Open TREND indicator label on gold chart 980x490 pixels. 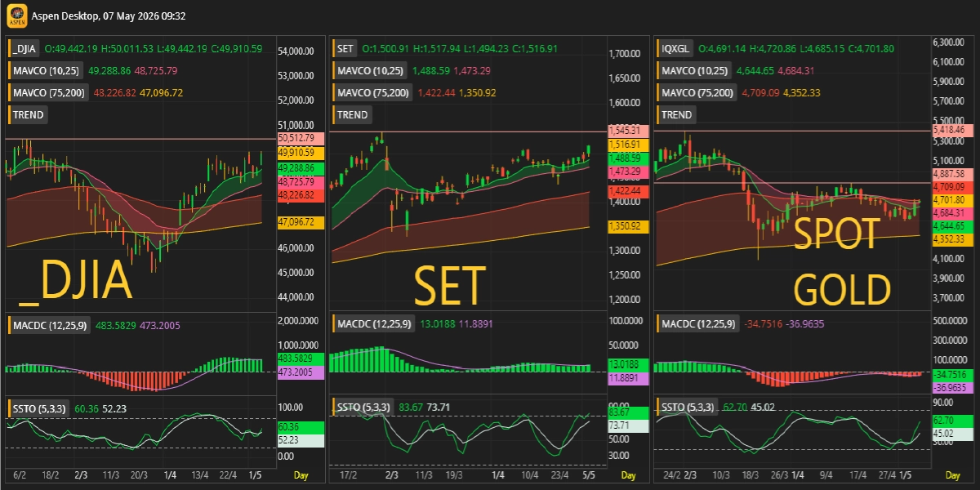pos(677,115)
